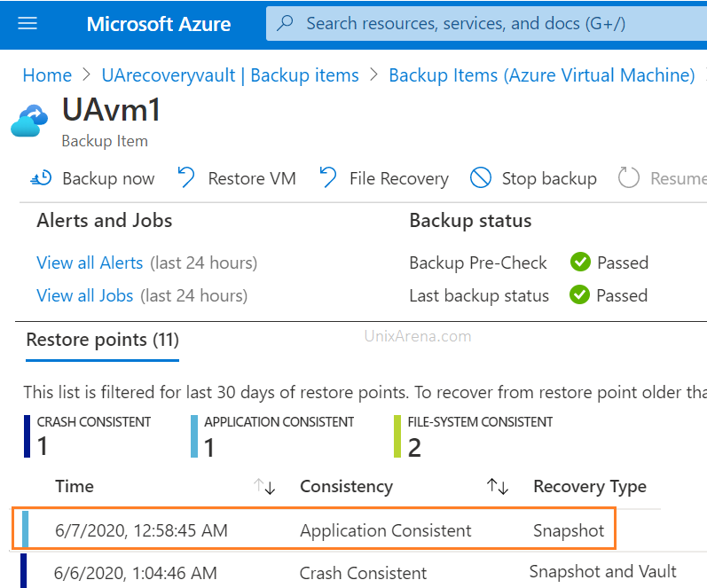Screen dimensions: 707x588
Task: Click the Backup now icon
Action: [x=41, y=178]
